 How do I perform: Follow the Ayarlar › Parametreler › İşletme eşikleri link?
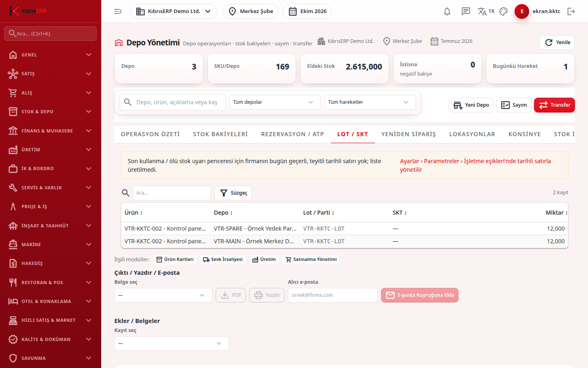pyautogui.click(x=475, y=165)
